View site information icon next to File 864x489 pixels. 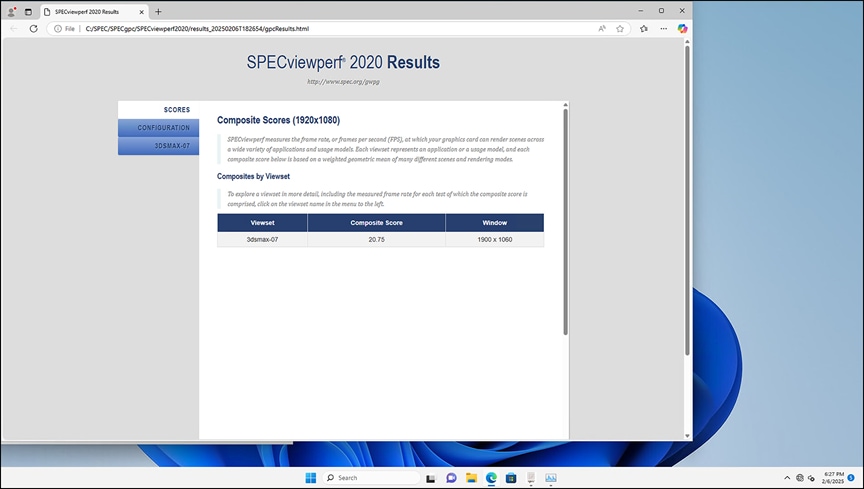57,29
